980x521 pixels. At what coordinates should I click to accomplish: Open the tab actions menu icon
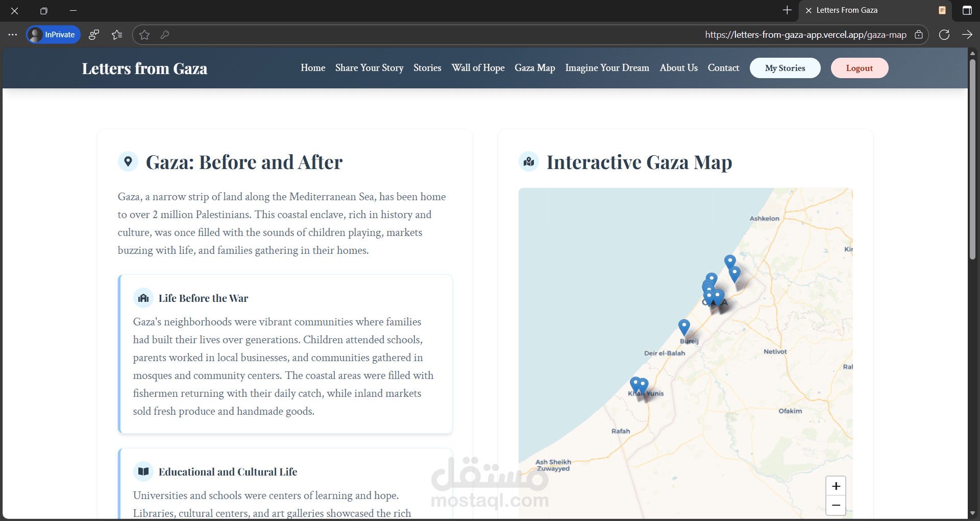(x=967, y=10)
